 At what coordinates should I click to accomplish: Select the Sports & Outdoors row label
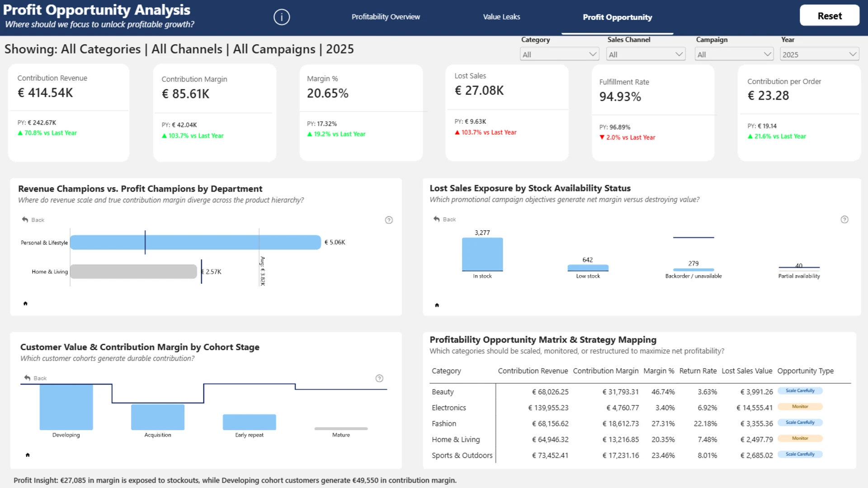coord(462,455)
